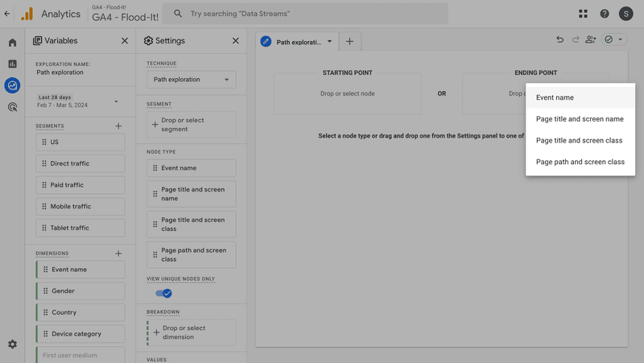644x363 pixels.
Task: Select the 'First user medium' dimension
Action: (x=80, y=355)
